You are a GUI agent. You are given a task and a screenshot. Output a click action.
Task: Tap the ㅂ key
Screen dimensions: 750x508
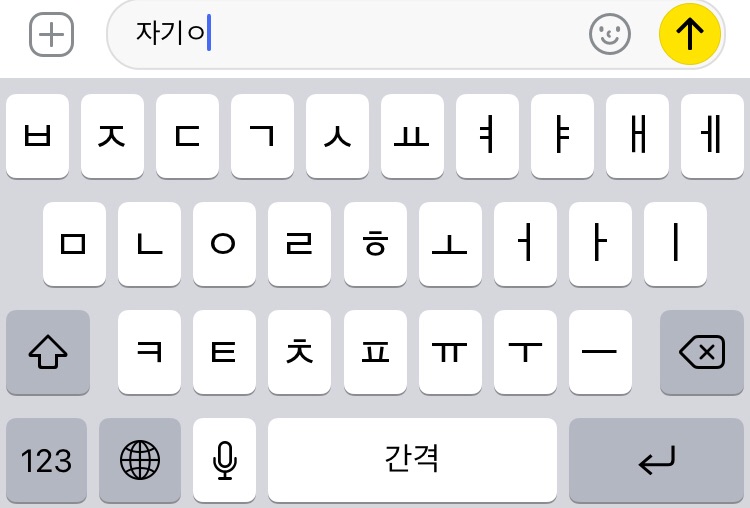[37, 136]
